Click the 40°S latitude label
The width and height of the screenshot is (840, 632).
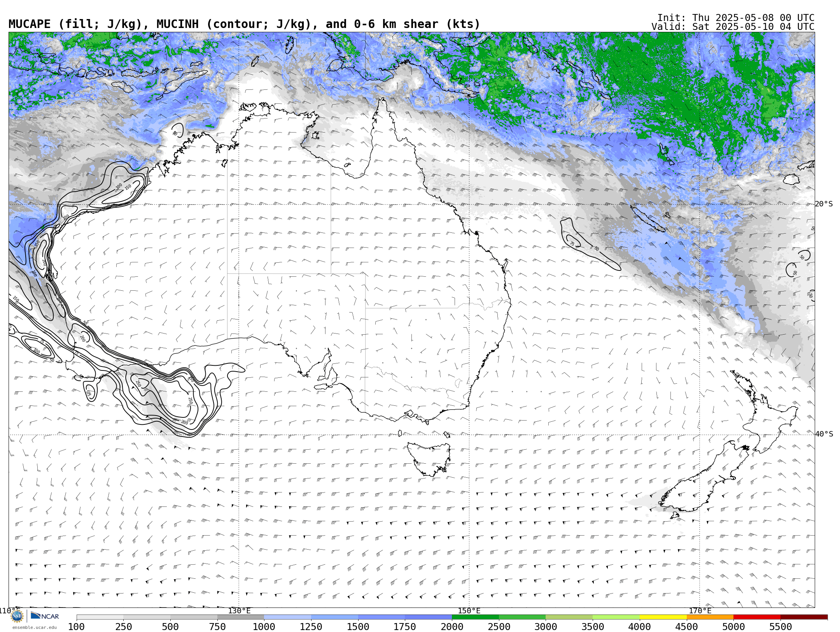[x=824, y=434]
